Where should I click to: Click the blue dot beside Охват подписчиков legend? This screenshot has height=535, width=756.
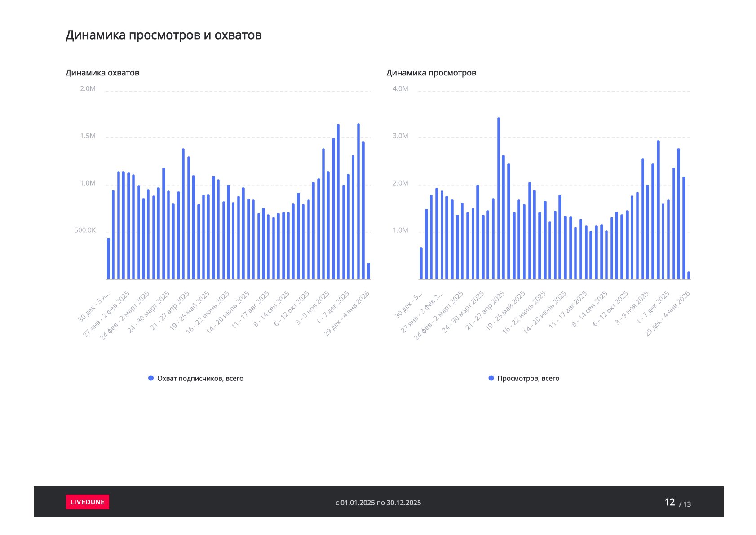tap(151, 378)
